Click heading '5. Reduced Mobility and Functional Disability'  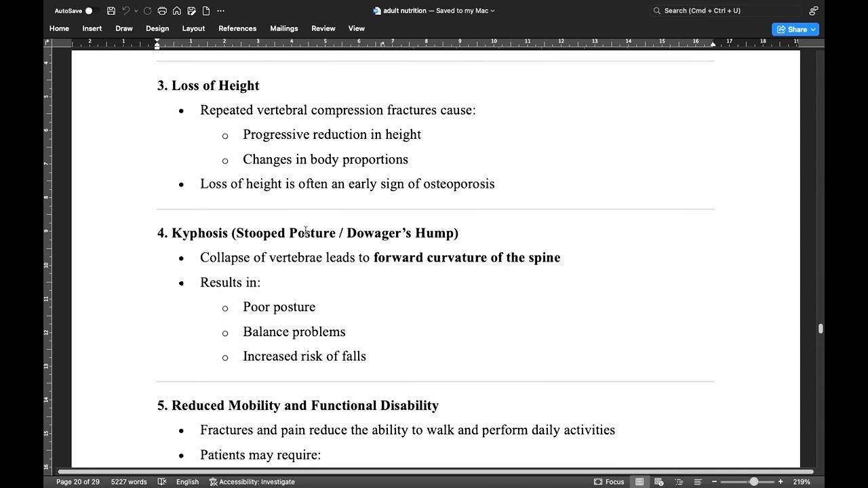pyautogui.click(x=298, y=405)
